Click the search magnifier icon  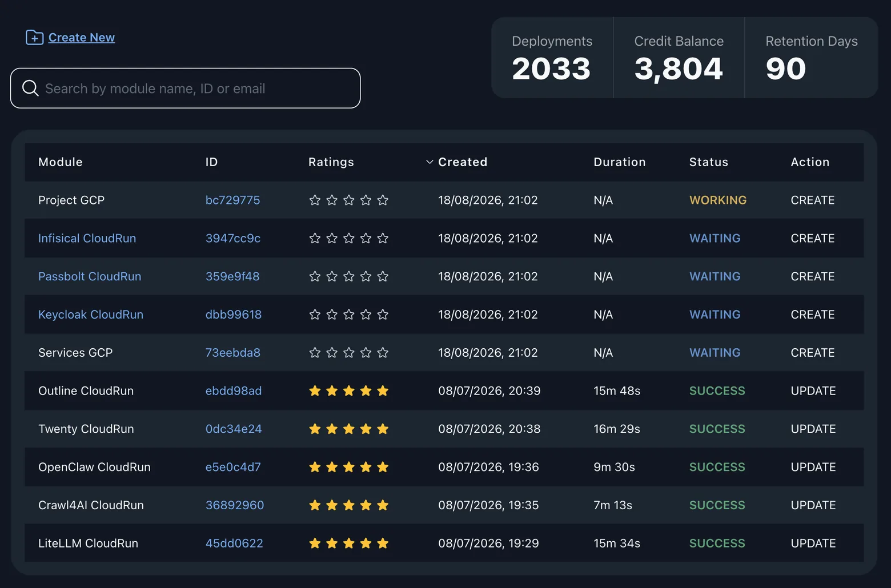(x=30, y=88)
